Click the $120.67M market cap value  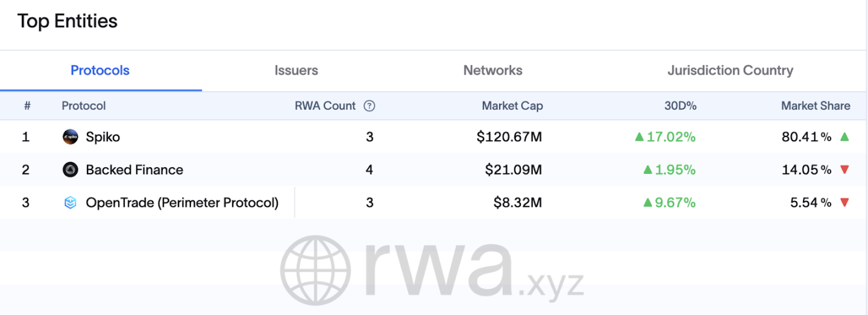coord(509,137)
